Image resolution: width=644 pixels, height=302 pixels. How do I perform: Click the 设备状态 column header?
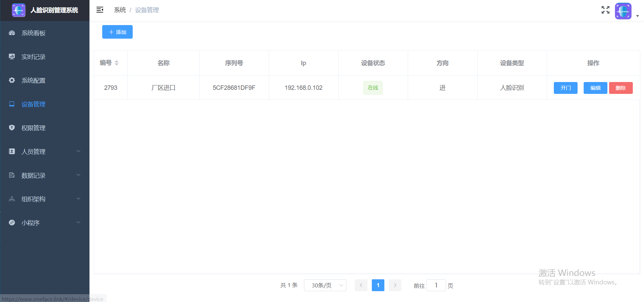(373, 63)
